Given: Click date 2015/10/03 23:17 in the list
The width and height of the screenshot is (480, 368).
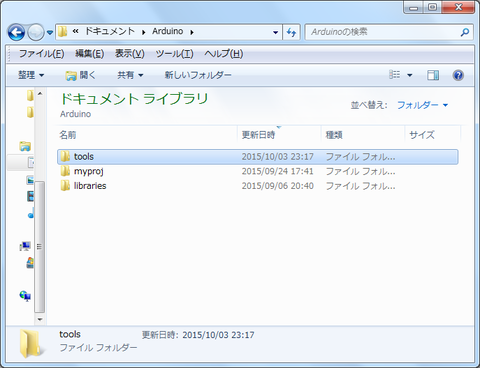Looking at the screenshot, I should tap(277, 157).
